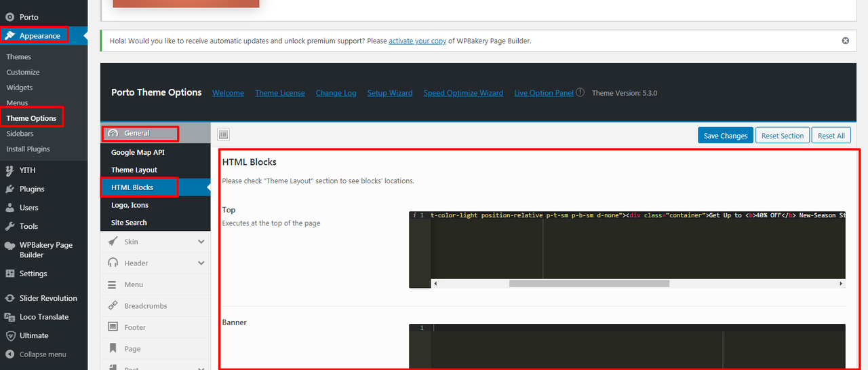Open Customize under Appearance

(23, 72)
